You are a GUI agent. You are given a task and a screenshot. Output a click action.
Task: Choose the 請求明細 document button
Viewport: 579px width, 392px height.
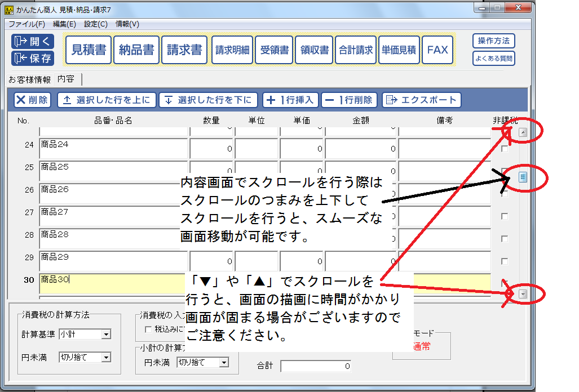pos(232,50)
